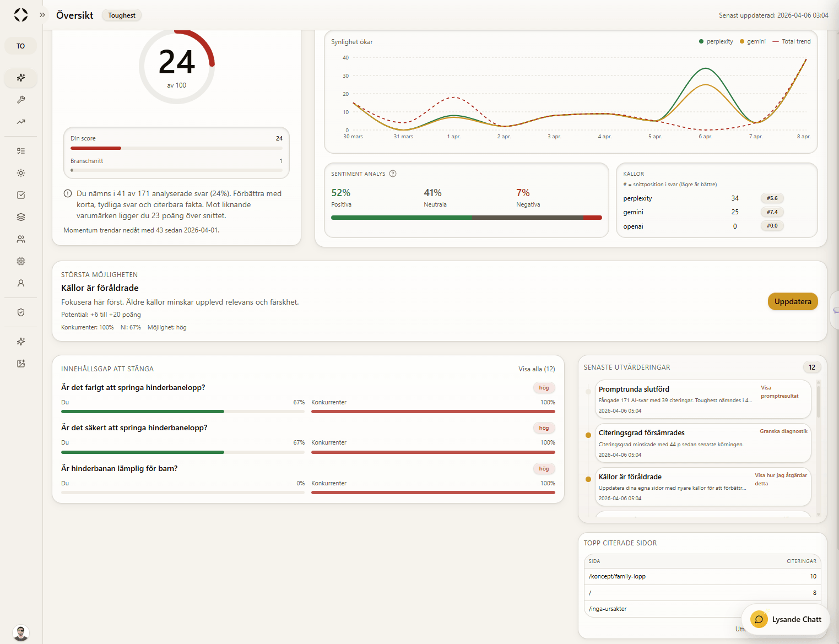Image resolution: width=839 pixels, height=644 pixels.
Task: Toggle the Total trend line in the legend
Action: pyautogui.click(x=791, y=41)
